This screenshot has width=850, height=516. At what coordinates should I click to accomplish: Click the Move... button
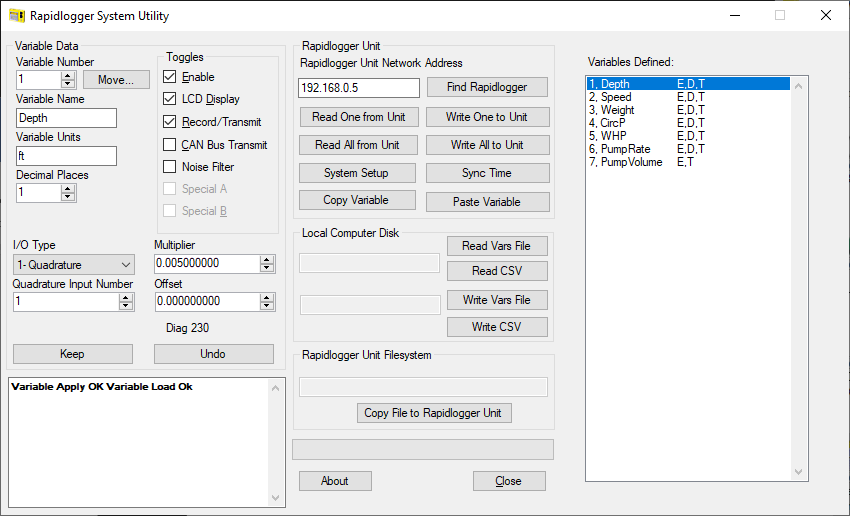(x=116, y=80)
